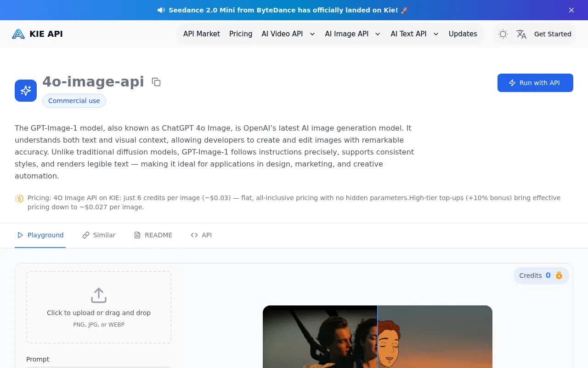Open the language translation menu
This screenshot has height=368, width=588.
click(521, 34)
